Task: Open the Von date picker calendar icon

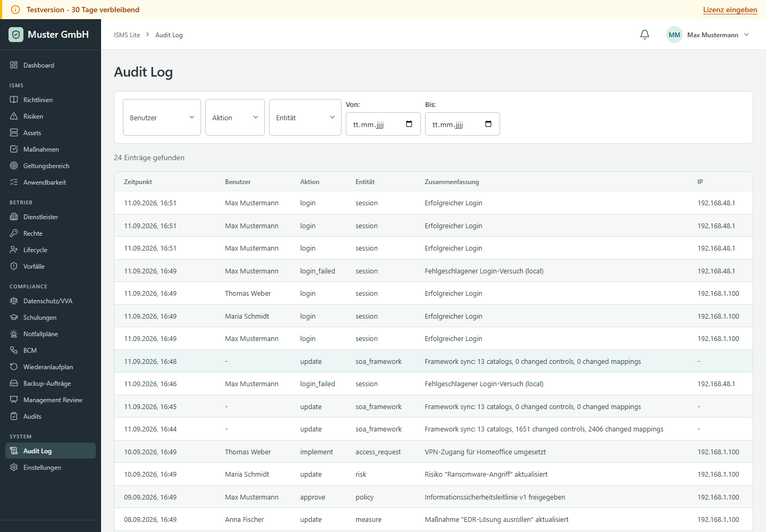Action: coord(409,124)
